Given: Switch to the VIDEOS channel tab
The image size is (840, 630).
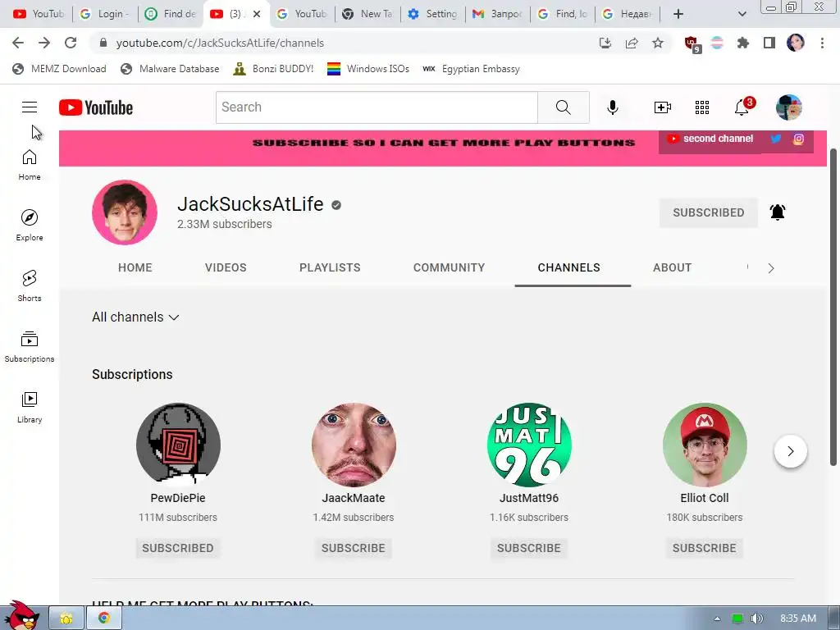Looking at the screenshot, I should pos(226,267).
